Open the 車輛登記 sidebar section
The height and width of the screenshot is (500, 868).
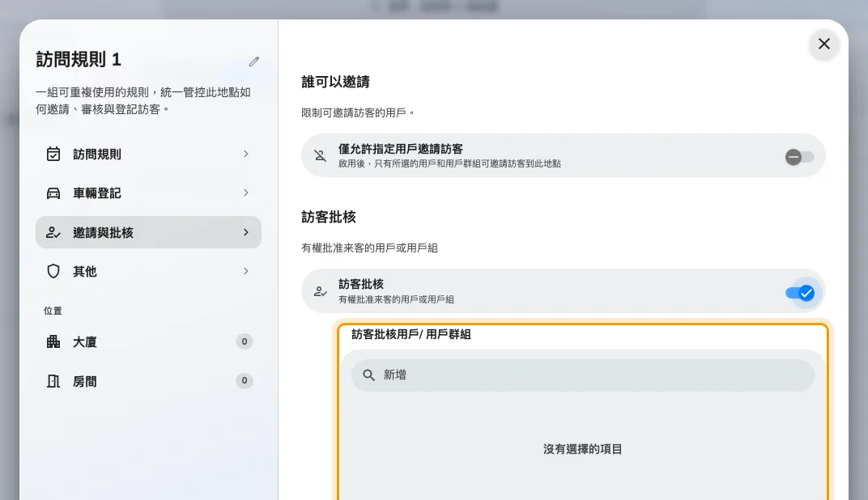[x=148, y=193]
